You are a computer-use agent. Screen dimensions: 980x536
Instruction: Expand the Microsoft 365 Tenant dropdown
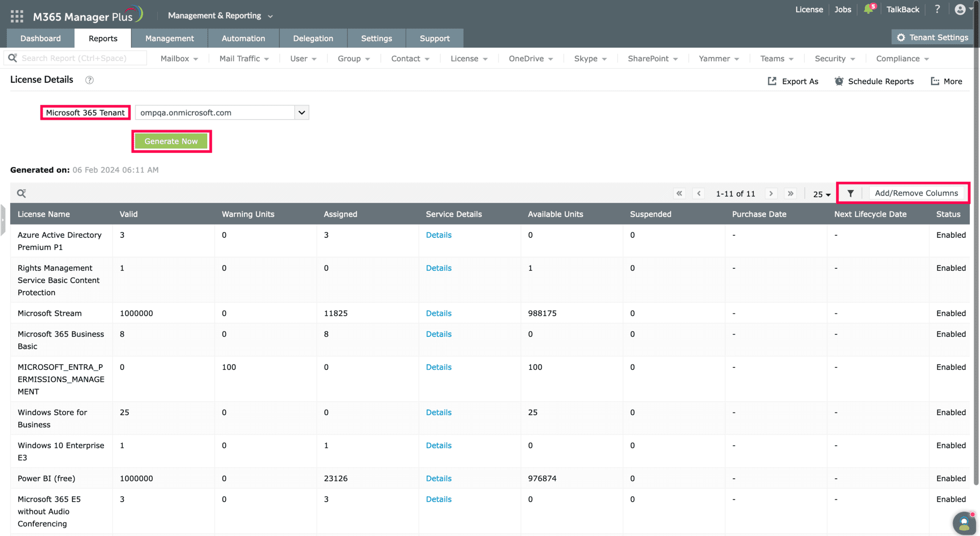[x=301, y=112]
